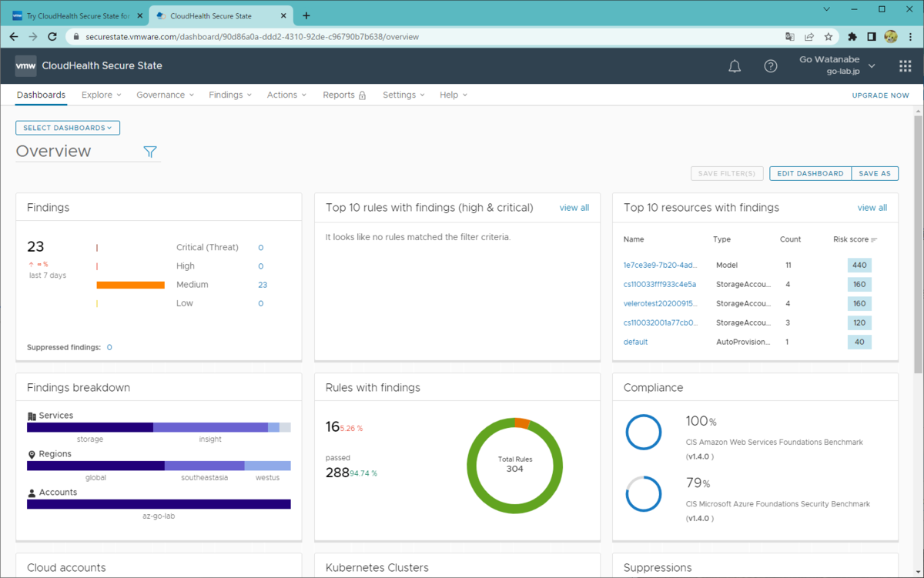
Task: Select the Dashboards tab
Action: [41, 95]
